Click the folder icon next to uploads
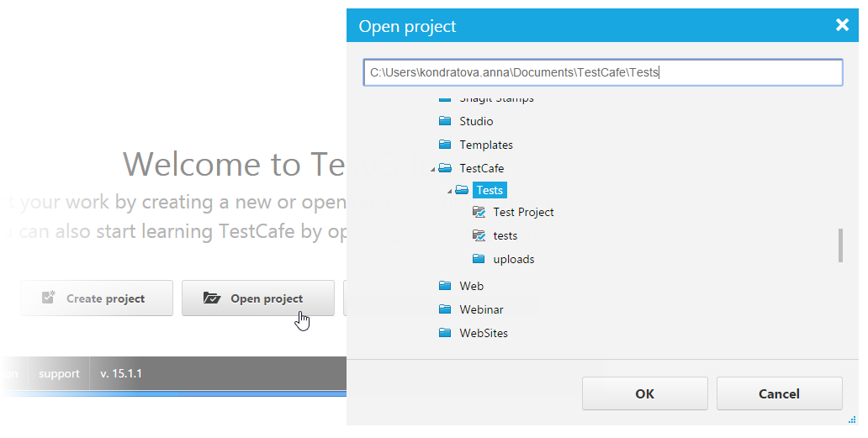This screenshot has width=868, height=438. tap(479, 259)
